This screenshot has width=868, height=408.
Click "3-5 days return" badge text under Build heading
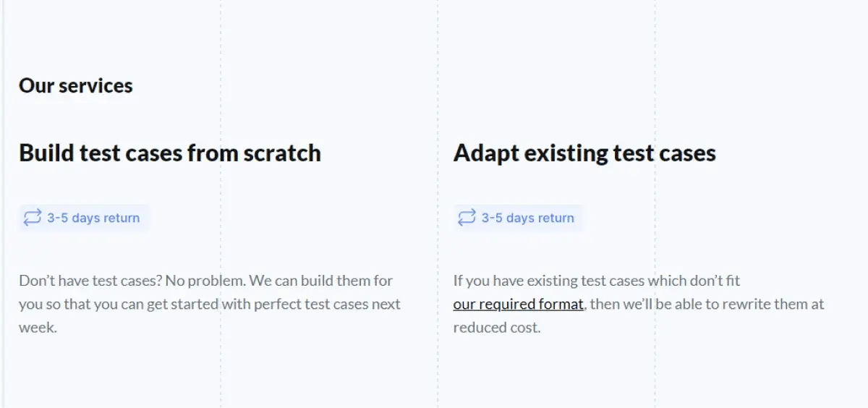[93, 218]
